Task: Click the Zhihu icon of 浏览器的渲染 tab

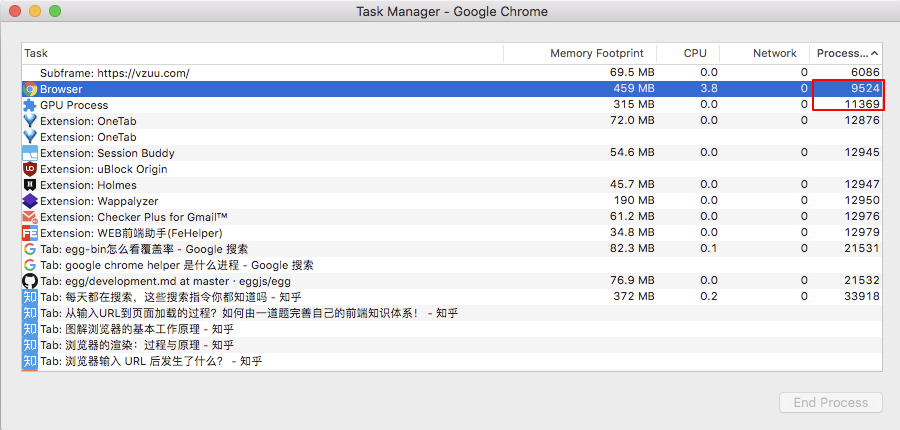Action: 30,345
